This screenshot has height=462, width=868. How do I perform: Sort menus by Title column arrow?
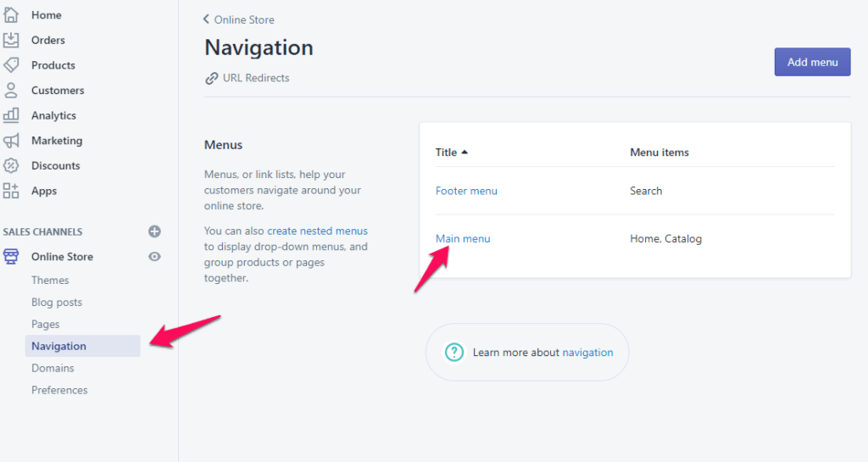click(x=465, y=153)
